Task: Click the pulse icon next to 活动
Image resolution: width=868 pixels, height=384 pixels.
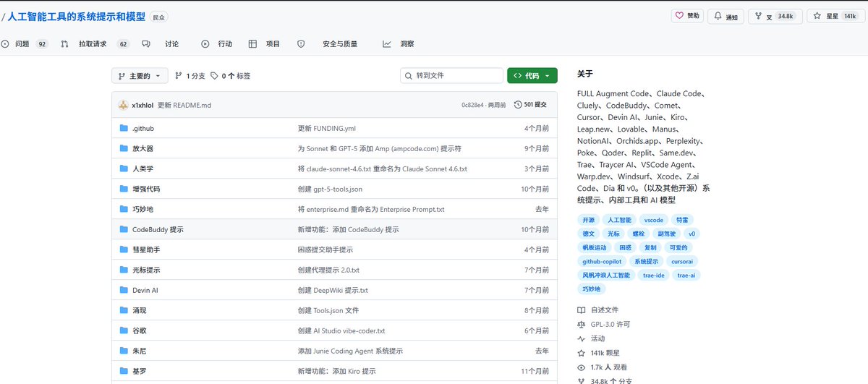Action: tap(582, 338)
